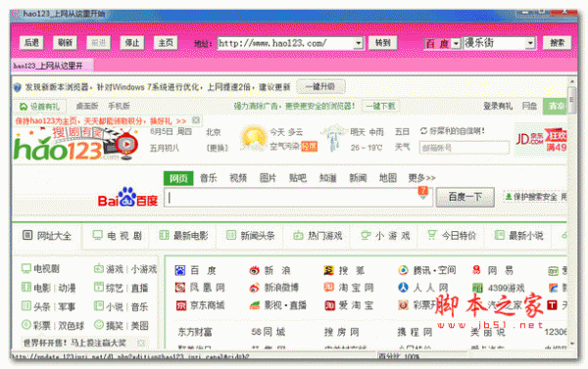The image size is (588, 369).
Task: Click the 一键升级 upgrade button
Action: click(320, 87)
